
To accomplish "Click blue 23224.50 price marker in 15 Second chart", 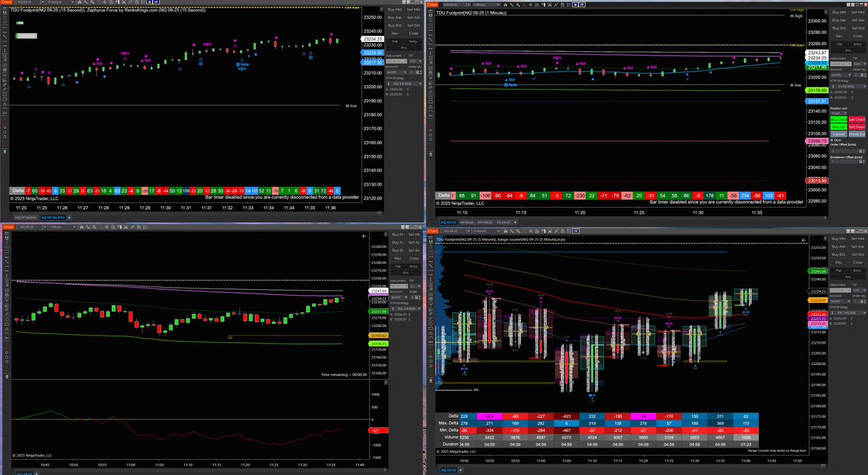I will pos(372,53).
